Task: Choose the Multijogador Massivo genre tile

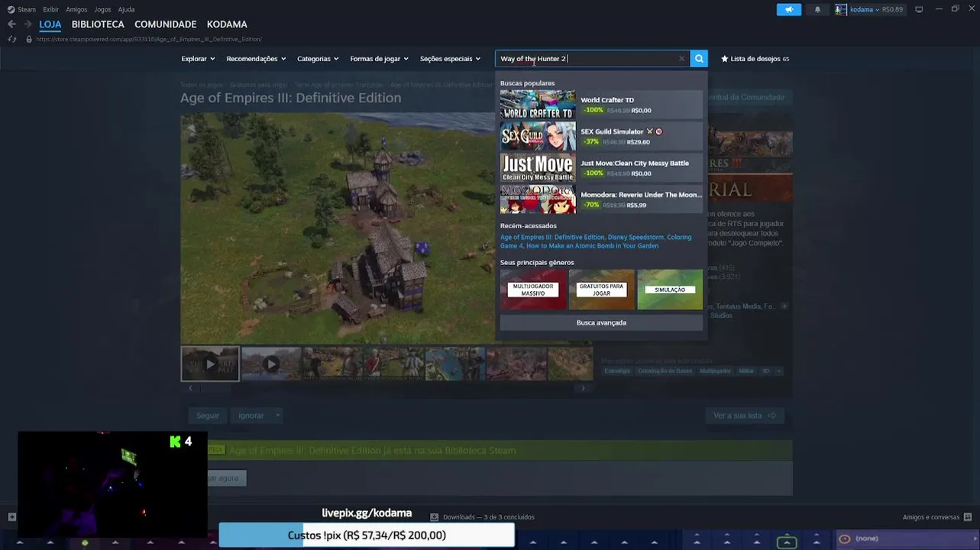Action: pos(533,290)
